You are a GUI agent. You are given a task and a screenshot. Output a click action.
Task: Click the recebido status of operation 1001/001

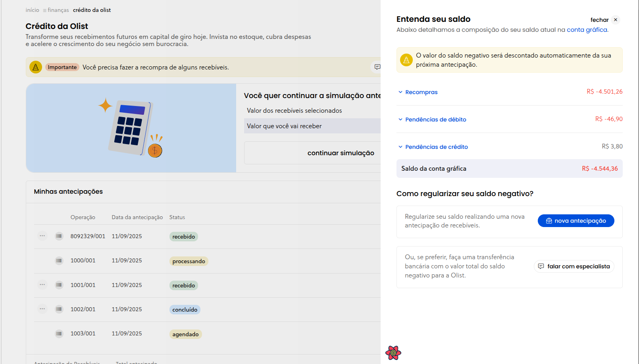[x=184, y=285]
